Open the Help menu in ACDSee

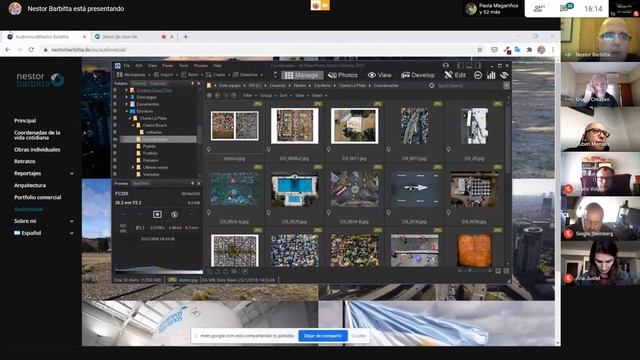tap(218, 65)
